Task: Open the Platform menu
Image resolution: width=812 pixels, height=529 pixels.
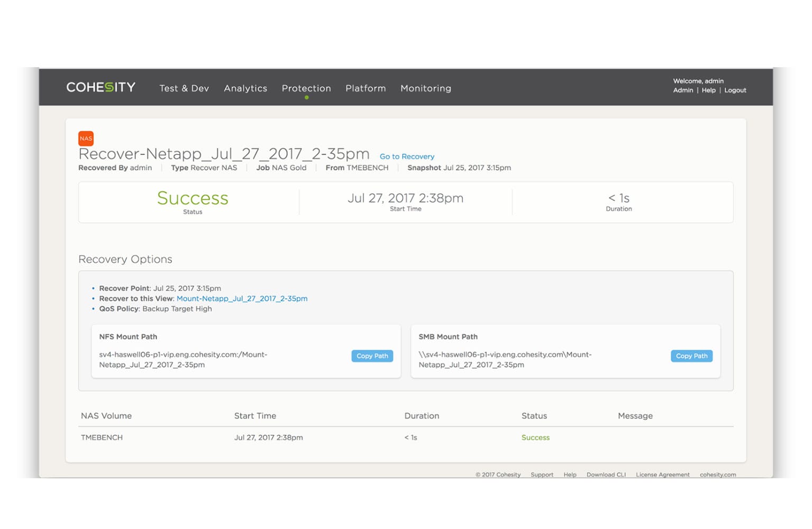Action: [366, 88]
